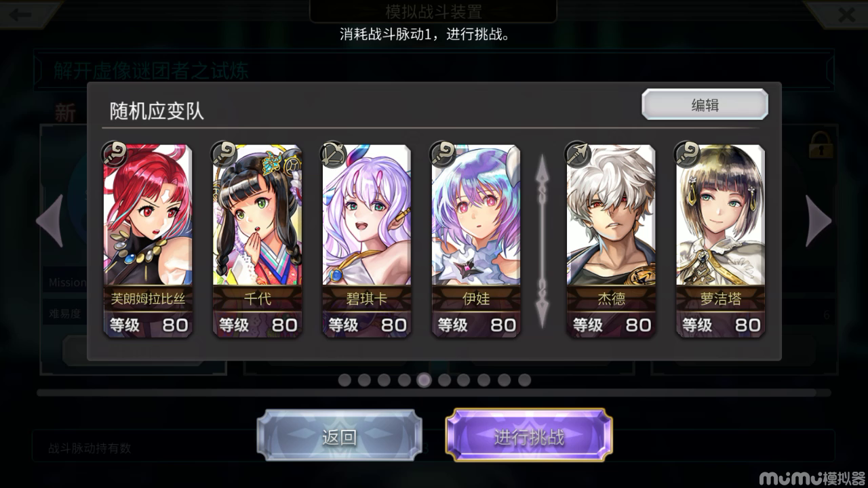
Task: Click the 进行挑战 challenge button
Action: [529, 436]
